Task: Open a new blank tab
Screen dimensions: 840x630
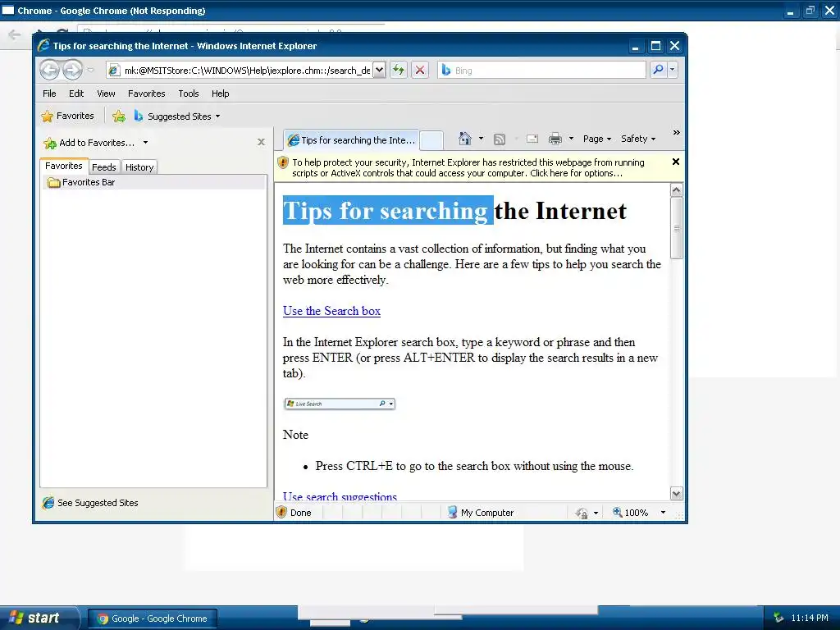Action: click(x=431, y=140)
